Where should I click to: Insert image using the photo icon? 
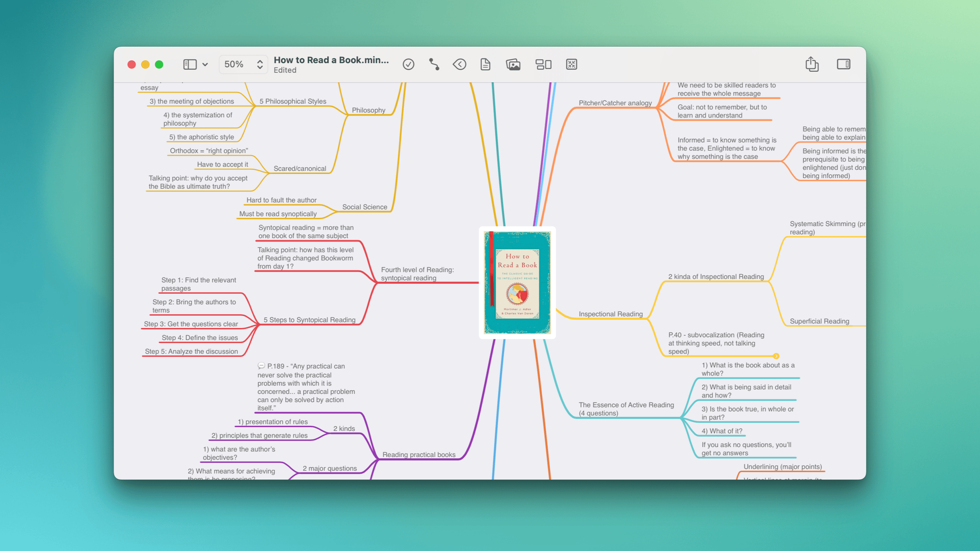(x=513, y=64)
